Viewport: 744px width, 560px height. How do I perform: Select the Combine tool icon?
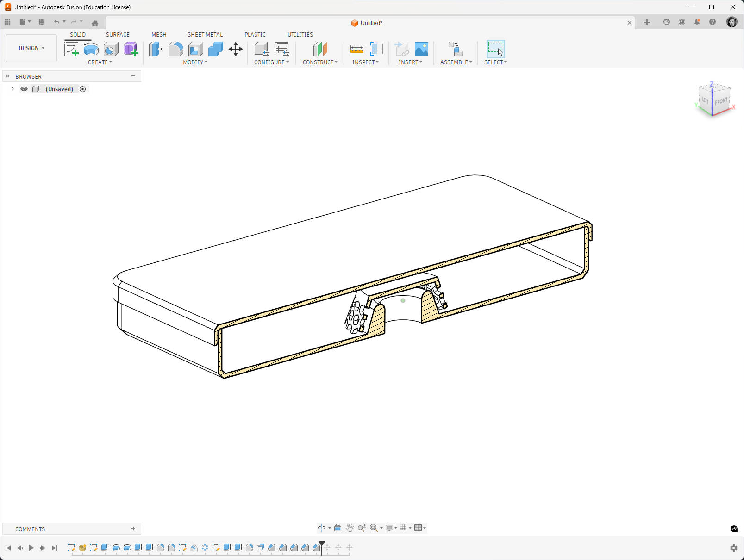click(215, 49)
